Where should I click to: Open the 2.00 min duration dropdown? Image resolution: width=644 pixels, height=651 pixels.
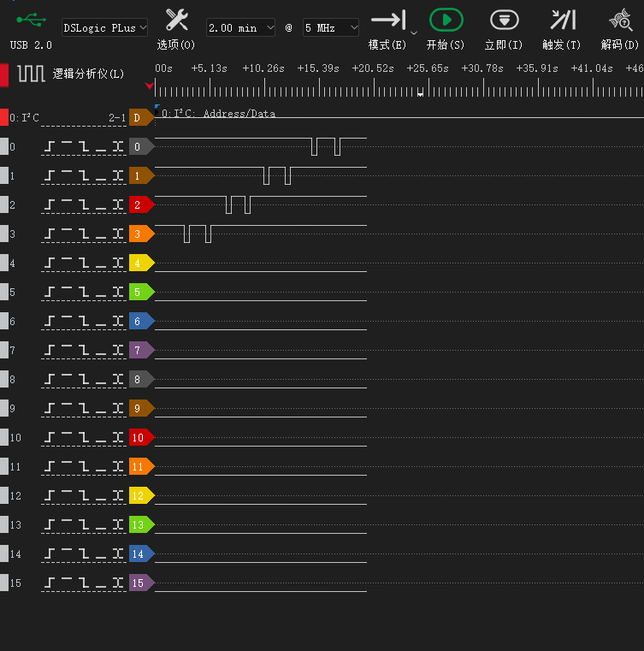(x=240, y=28)
